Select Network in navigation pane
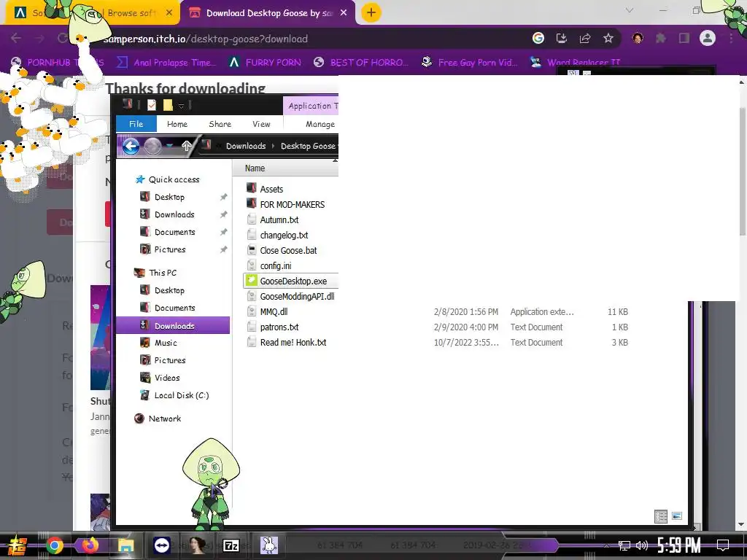The image size is (747, 560). click(158, 419)
